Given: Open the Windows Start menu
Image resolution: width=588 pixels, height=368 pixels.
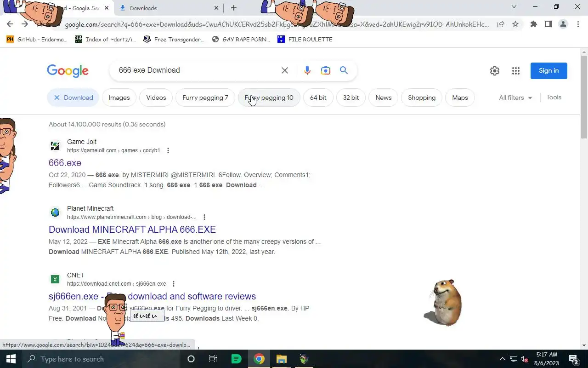Looking at the screenshot, I should click(11, 359).
